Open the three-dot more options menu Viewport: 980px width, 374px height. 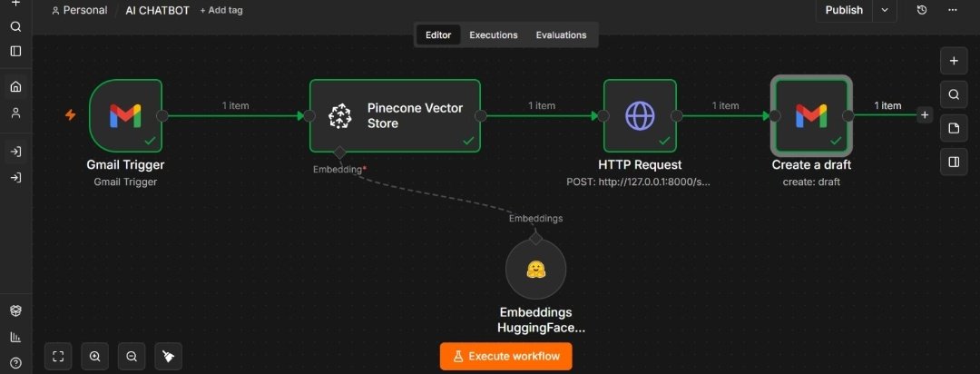953,10
